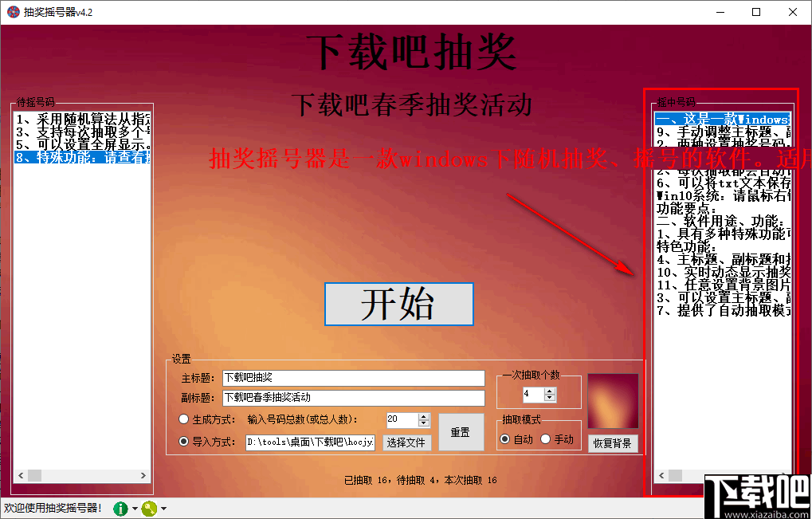Viewport: 812px width, 519px height.
Task: Click inside the 副标题 subtitle input field
Action: coord(353,396)
